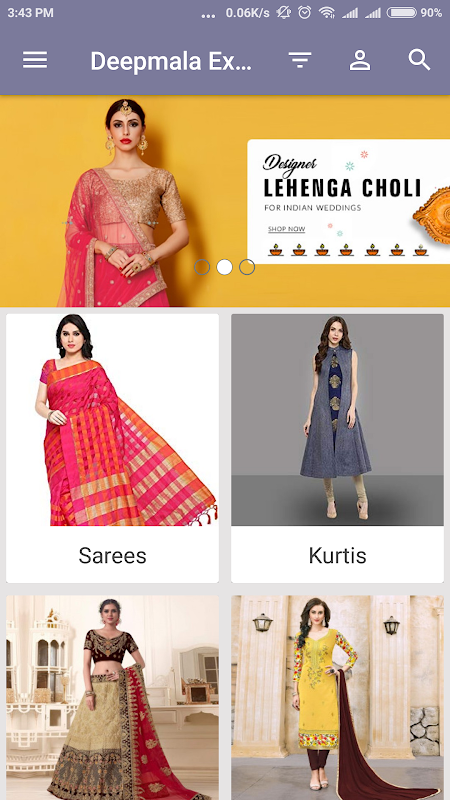
Task: Open the user account profile icon
Action: [360, 60]
